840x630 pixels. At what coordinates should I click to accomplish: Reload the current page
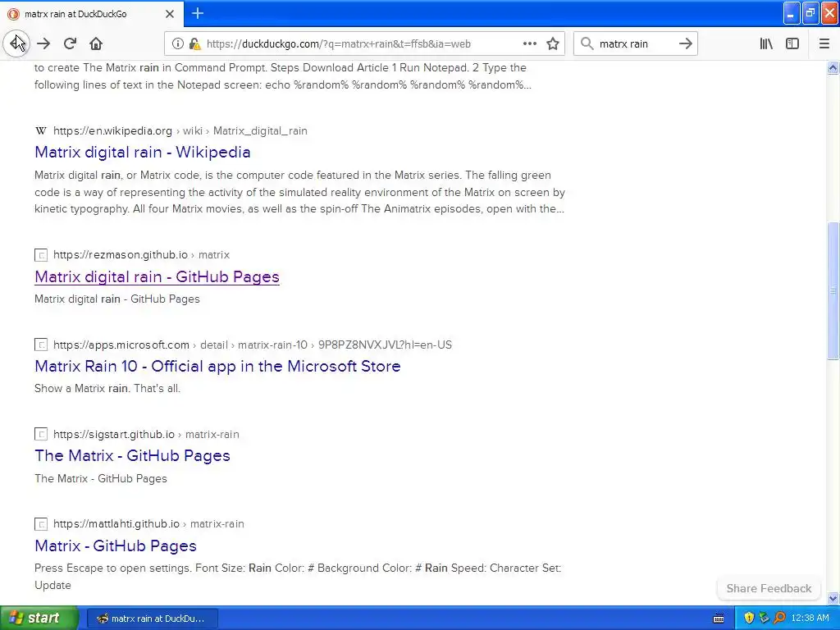tap(70, 44)
